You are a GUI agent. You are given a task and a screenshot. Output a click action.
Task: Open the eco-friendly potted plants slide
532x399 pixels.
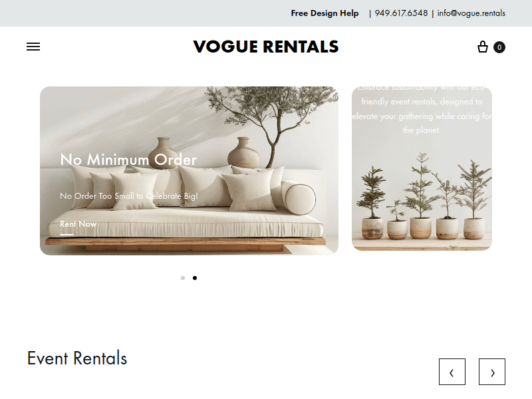click(422, 169)
